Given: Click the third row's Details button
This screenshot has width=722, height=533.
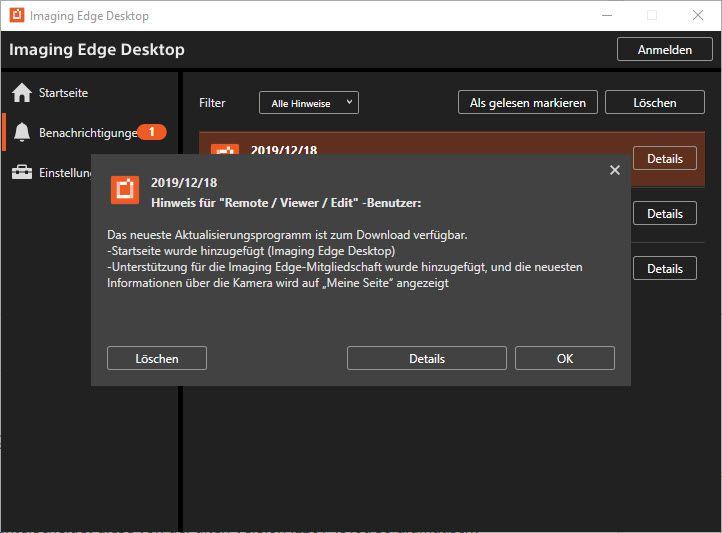Looking at the screenshot, I should (664, 268).
